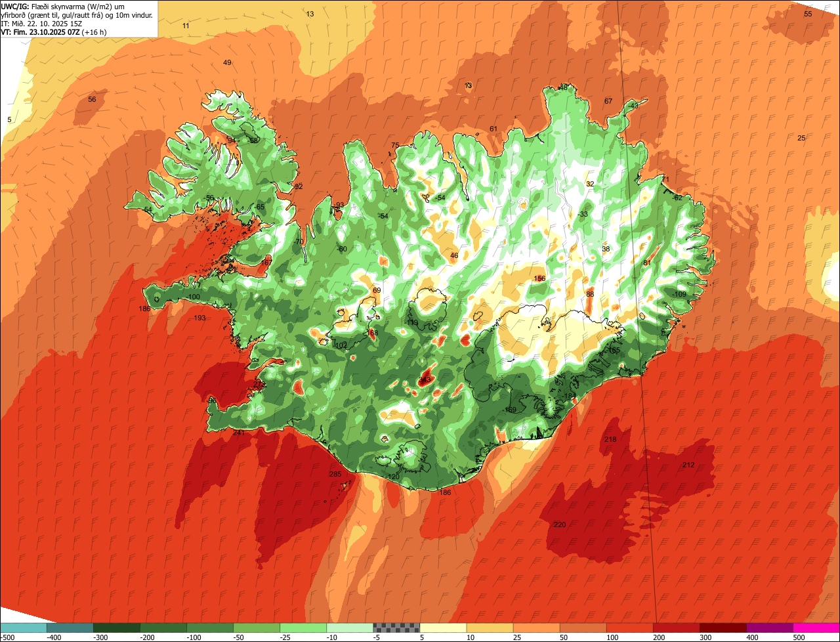Click the map value 67

(608, 101)
